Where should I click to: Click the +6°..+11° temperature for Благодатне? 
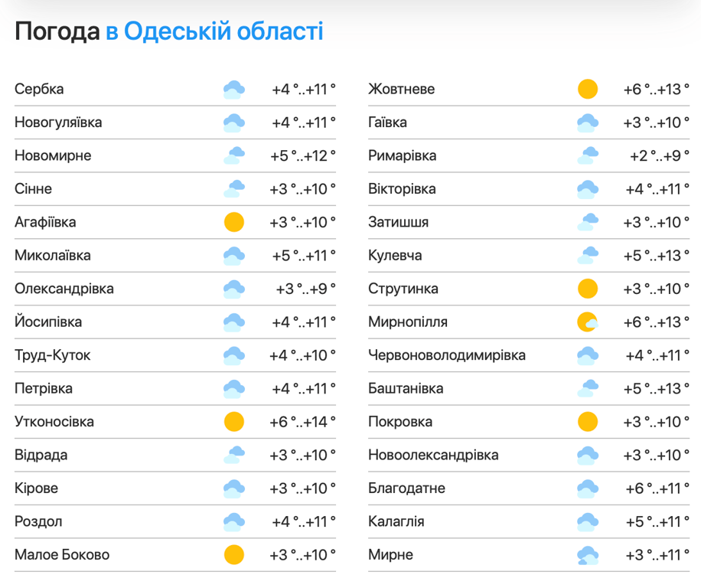point(656,488)
